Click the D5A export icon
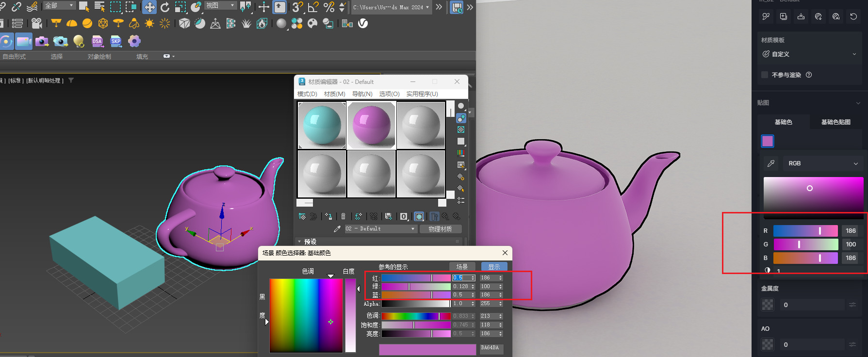 point(97,42)
